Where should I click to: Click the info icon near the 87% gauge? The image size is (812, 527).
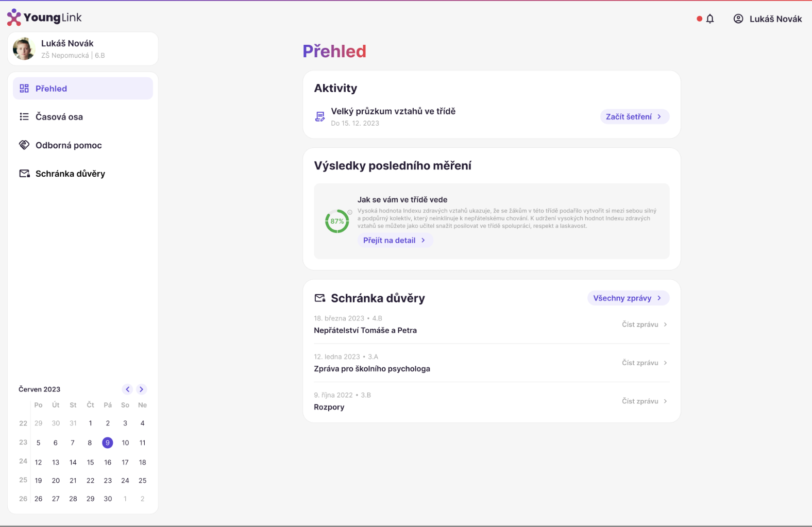(350, 212)
